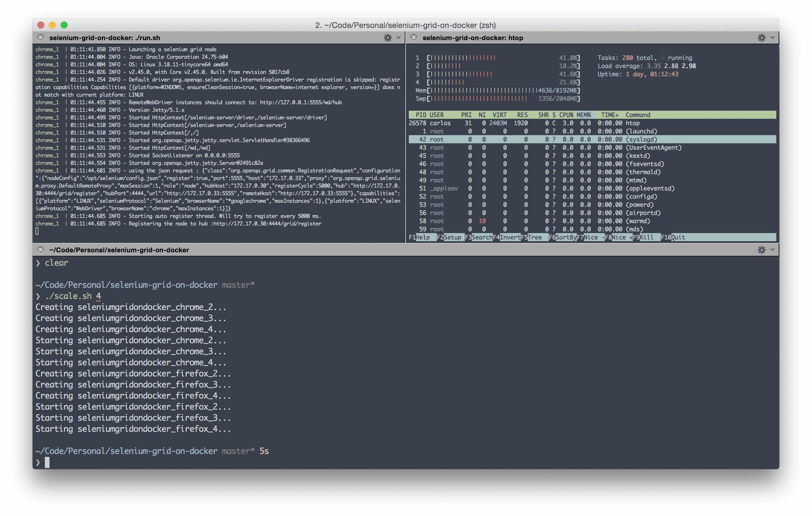Toggle F4Invert filter in htop
The width and height of the screenshot is (812, 516).
505,238
